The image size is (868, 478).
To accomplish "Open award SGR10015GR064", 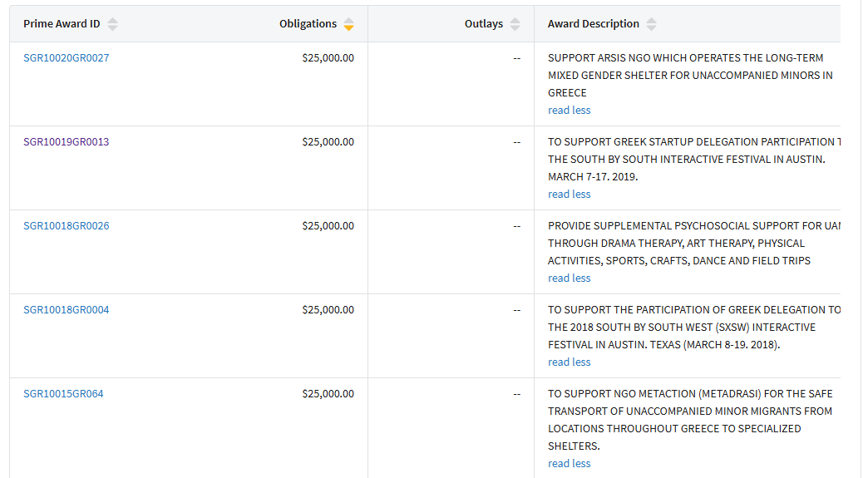I will (63, 394).
